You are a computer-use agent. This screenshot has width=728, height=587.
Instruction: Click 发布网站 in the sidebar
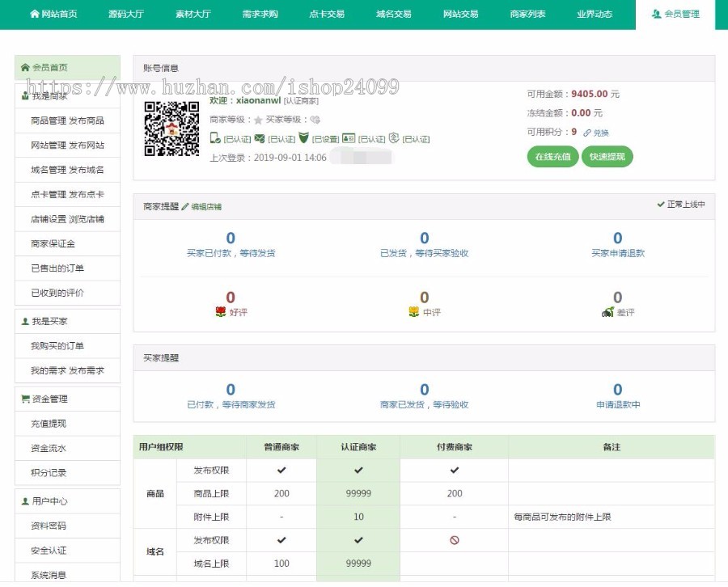pos(87,146)
